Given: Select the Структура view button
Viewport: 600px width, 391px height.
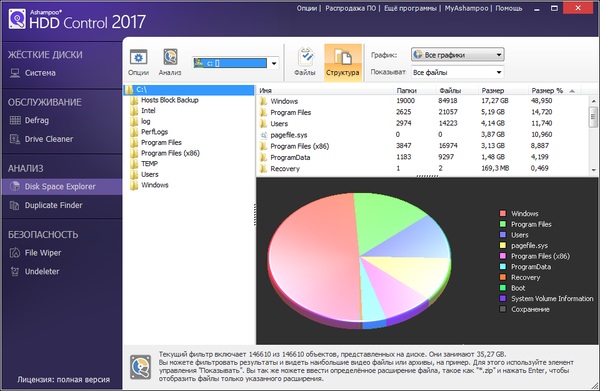Looking at the screenshot, I should (343, 62).
